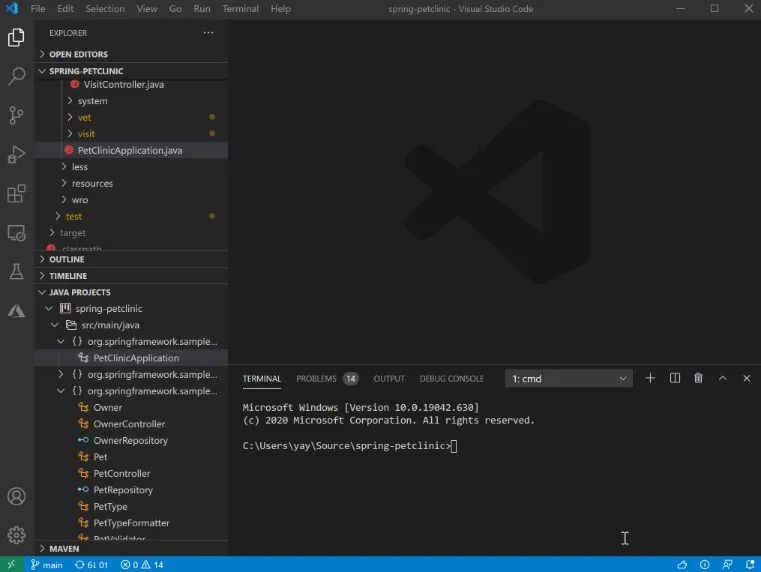Viewport: 761px width, 572px height.
Task: Select PetClinicApplication class in Java Projects
Action: tap(131, 358)
